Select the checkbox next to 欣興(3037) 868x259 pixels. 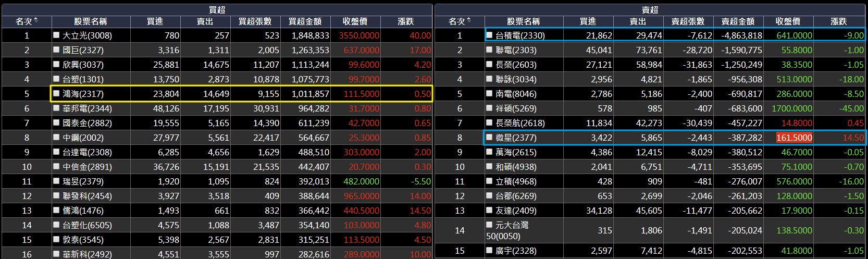click(56, 64)
